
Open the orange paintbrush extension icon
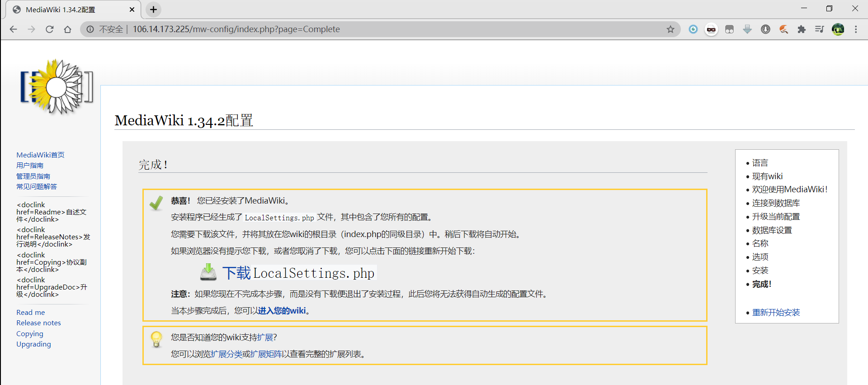pos(783,29)
